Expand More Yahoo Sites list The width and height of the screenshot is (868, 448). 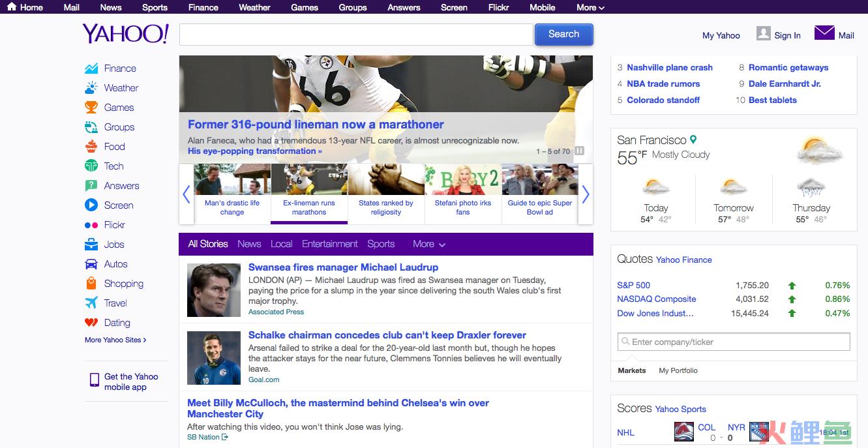pos(115,340)
